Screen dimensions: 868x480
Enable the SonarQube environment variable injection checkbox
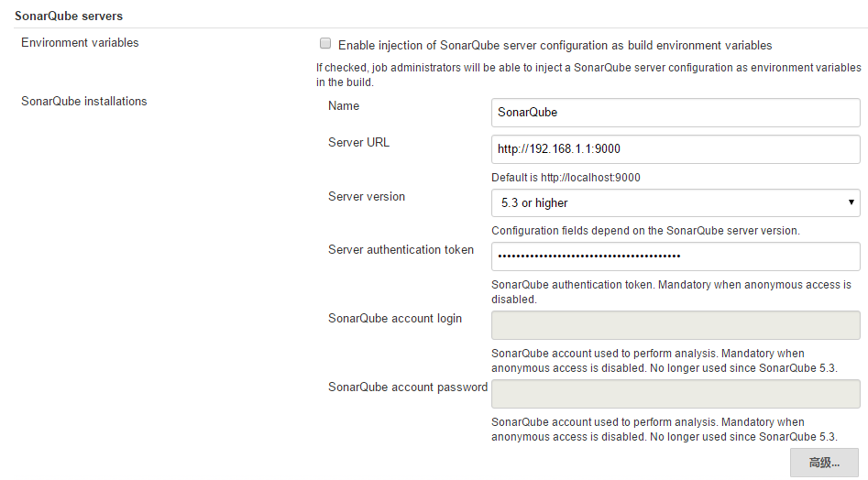point(325,44)
